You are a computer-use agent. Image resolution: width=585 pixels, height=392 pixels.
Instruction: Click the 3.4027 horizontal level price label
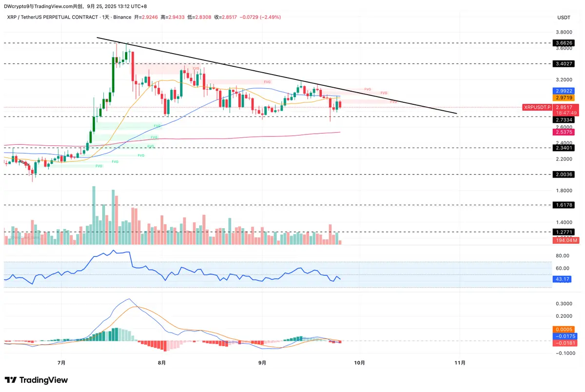(565, 63)
